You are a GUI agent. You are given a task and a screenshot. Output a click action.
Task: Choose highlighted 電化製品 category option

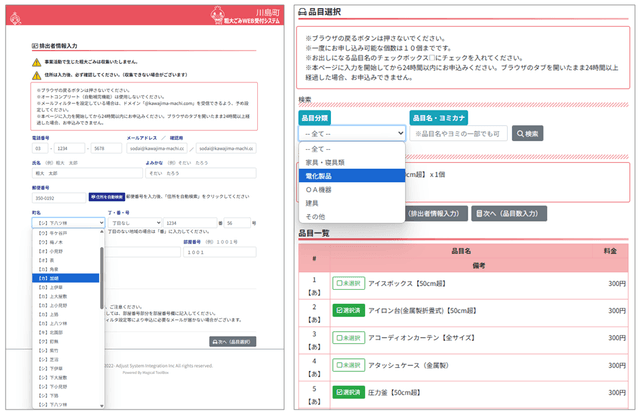pos(352,176)
